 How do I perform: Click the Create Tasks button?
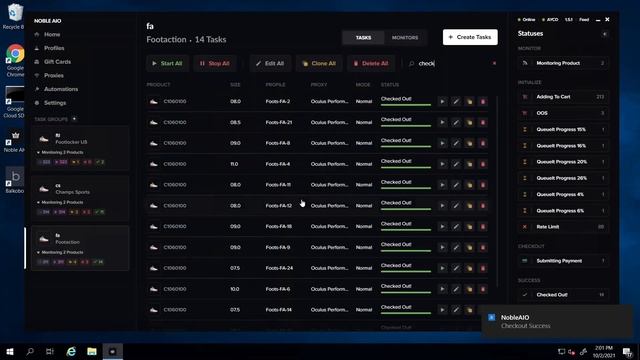pyautogui.click(x=470, y=37)
